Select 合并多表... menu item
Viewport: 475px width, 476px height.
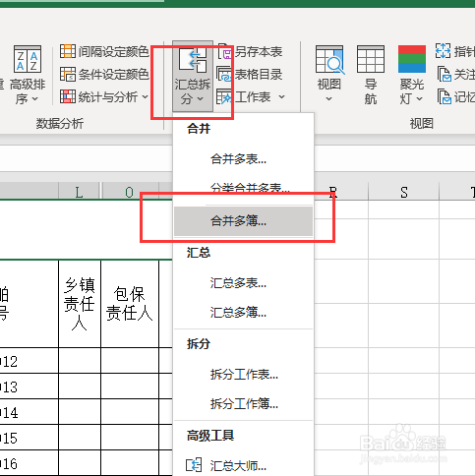[243, 159]
